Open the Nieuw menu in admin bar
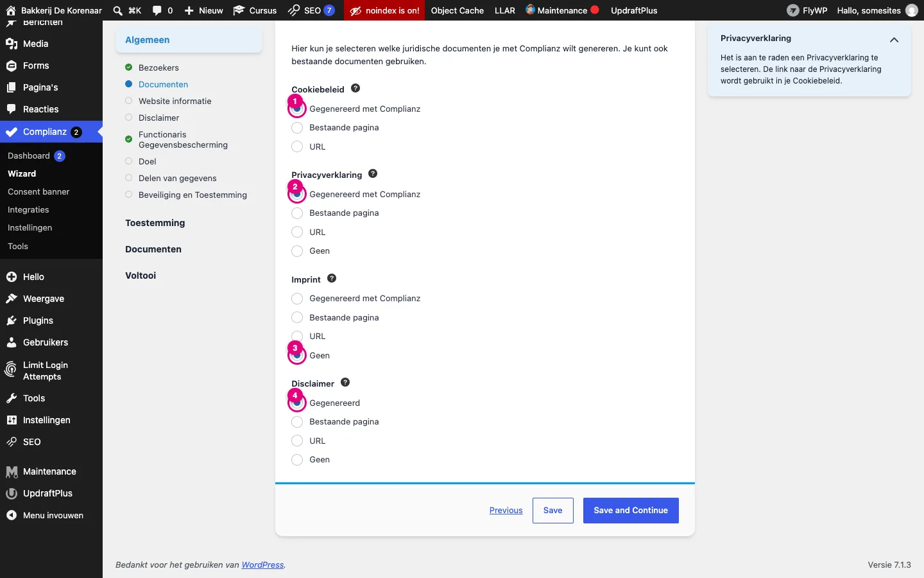This screenshot has height=578, width=924. tap(203, 10)
